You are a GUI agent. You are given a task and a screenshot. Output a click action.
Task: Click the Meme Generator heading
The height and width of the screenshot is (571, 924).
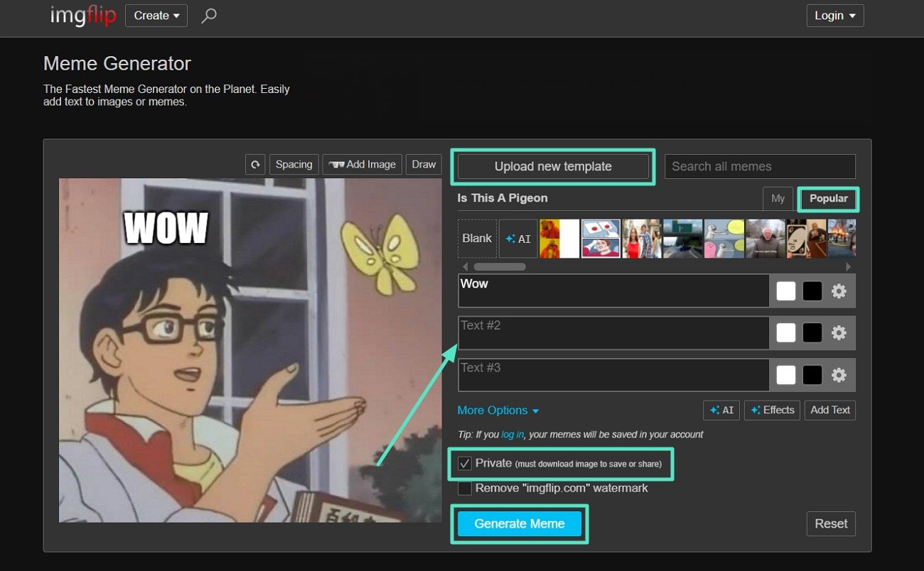pyautogui.click(x=117, y=64)
